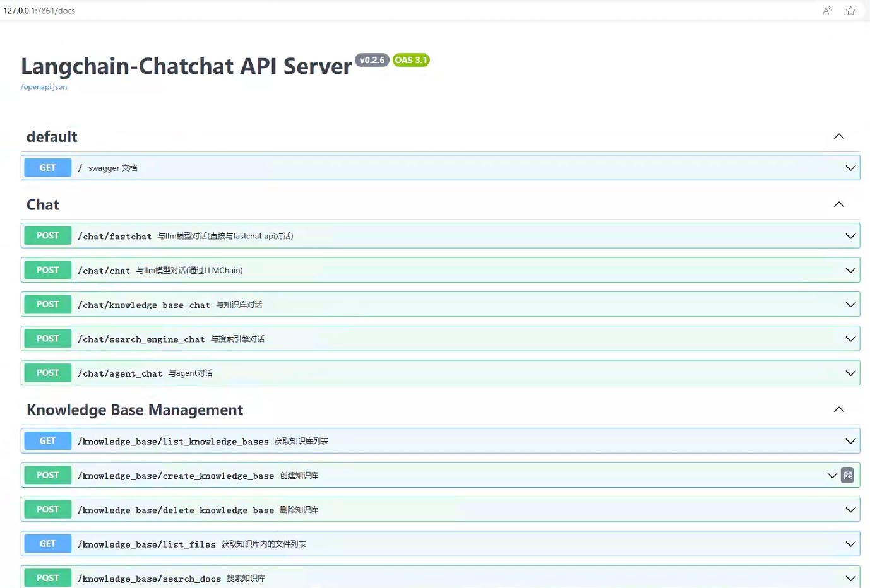Click the '创建知识库' description text
This screenshot has height=588, width=870.
pyautogui.click(x=299, y=476)
